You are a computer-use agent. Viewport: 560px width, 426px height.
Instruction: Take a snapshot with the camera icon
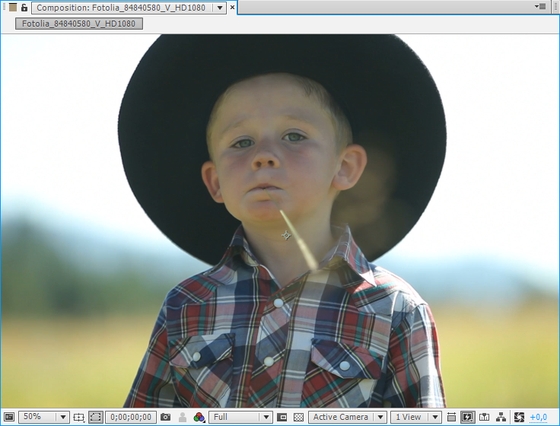165,417
